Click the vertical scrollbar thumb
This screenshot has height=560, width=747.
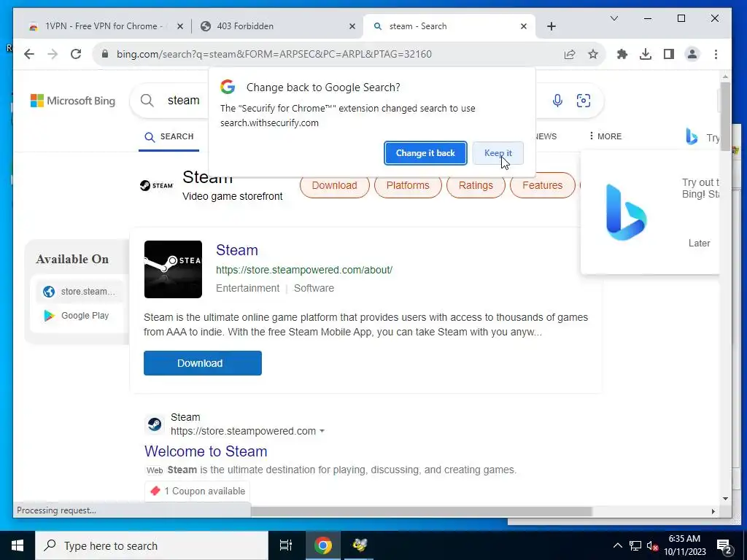724,117
